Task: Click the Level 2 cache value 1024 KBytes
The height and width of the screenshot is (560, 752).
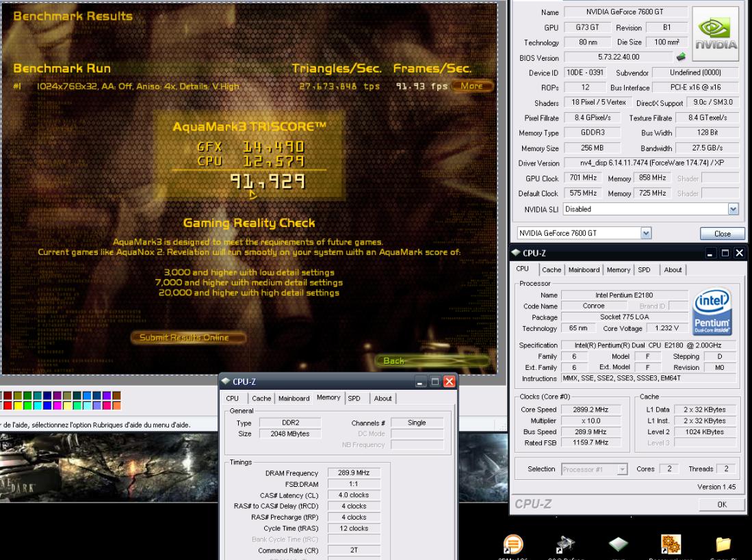Action: coord(704,431)
